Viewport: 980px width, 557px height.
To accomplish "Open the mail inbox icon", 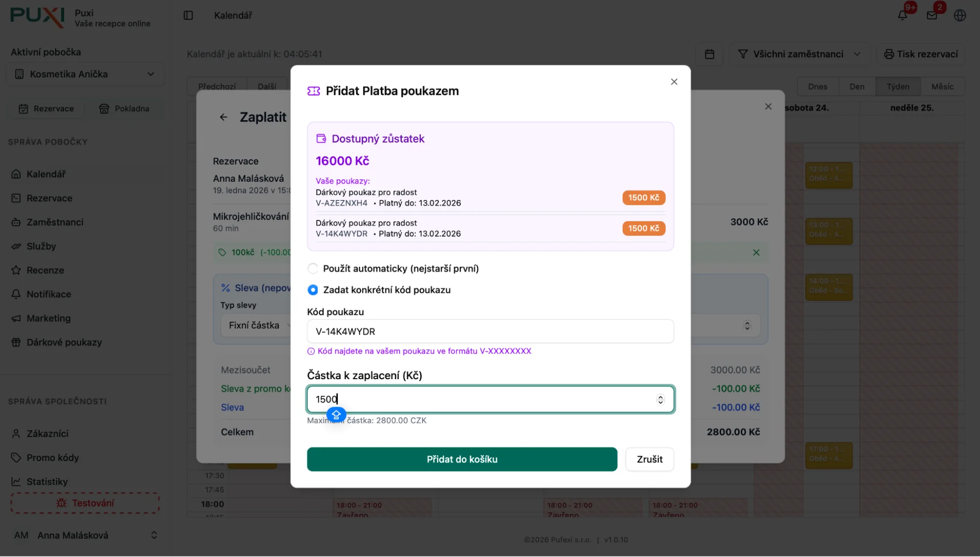I will pos(932,16).
